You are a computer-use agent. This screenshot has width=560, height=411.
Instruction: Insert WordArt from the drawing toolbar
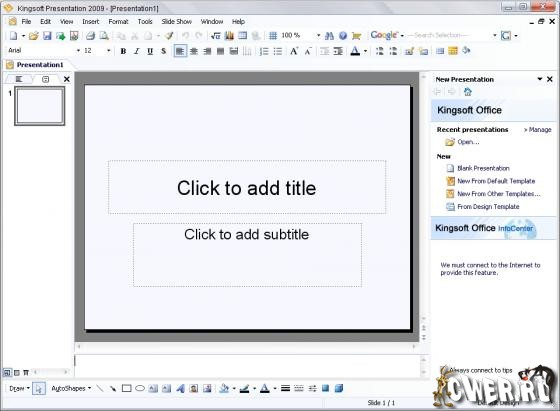(x=180, y=388)
